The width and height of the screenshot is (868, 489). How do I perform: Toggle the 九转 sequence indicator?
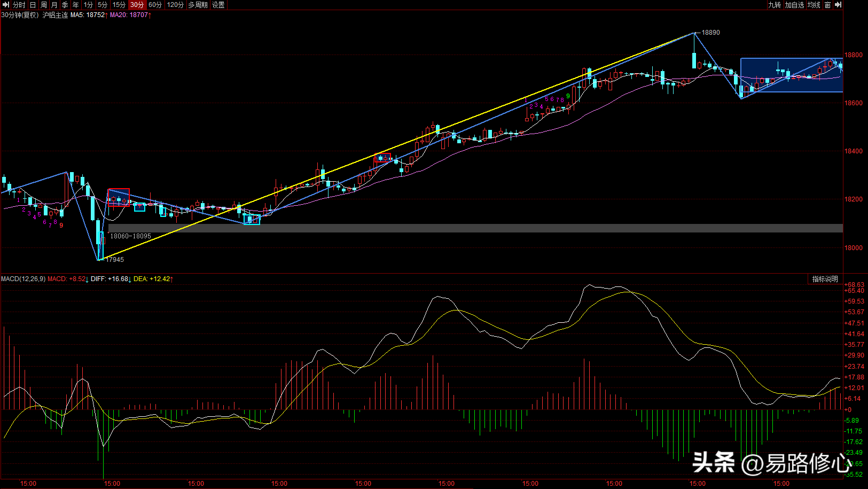775,5
